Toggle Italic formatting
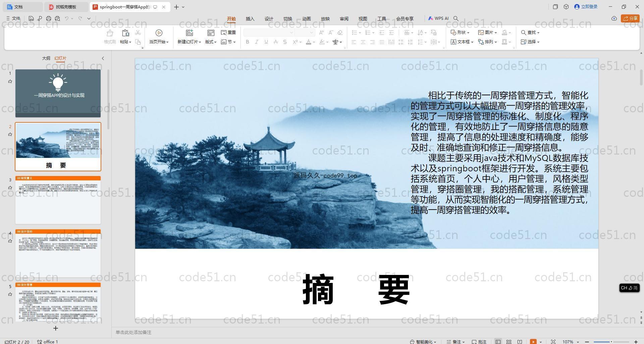This screenshot has width=644, height=344. tap(257, 42)
